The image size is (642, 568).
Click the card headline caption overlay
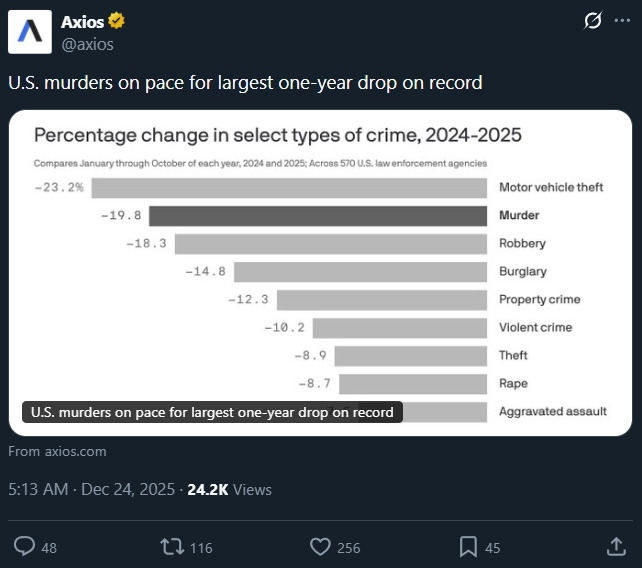point(212,412)
